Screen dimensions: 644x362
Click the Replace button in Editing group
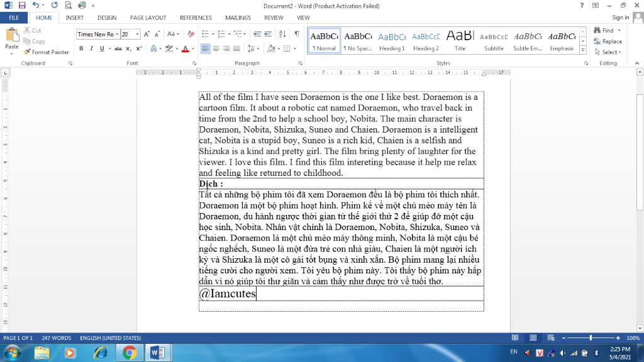pos(608,41)
